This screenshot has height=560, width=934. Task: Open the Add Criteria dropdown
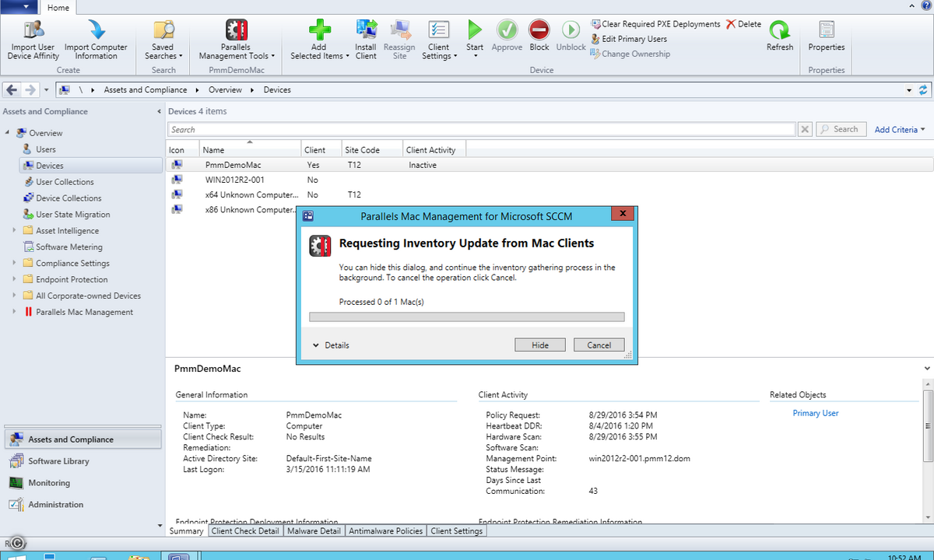[900, 130]
